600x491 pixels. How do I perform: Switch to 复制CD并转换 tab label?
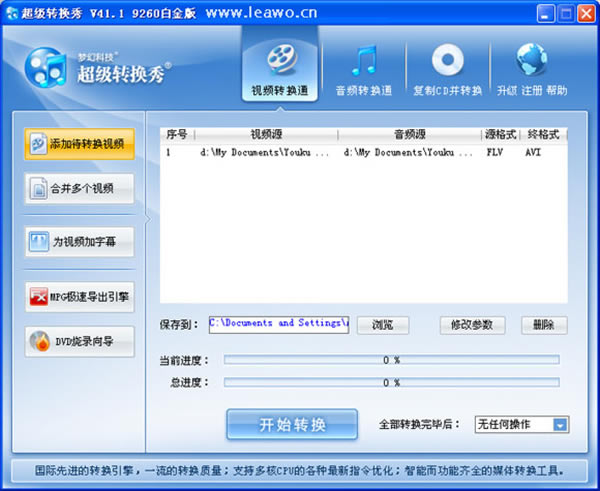447,91
